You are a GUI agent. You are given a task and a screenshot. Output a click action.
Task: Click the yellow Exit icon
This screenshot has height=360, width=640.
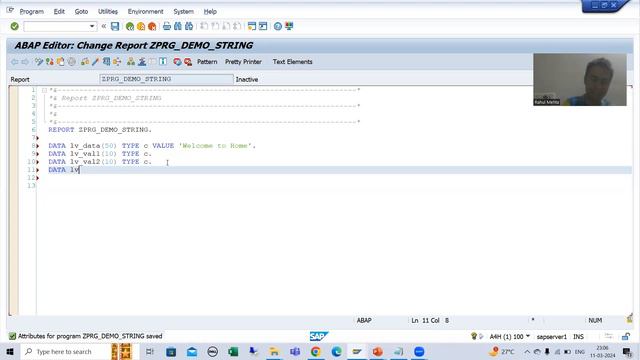coord(141,27)
